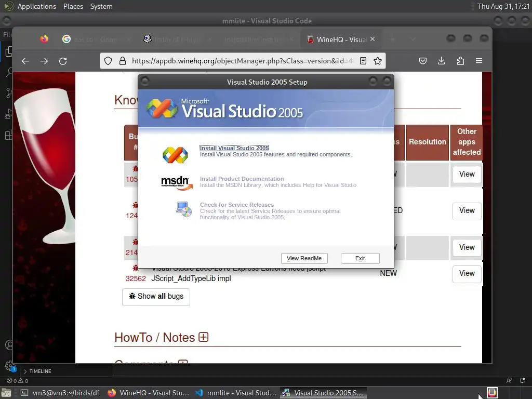Viewport: 532px width, 399px height.
Task: Click Other apps affected column header
Action: click(x=467, y=142)
